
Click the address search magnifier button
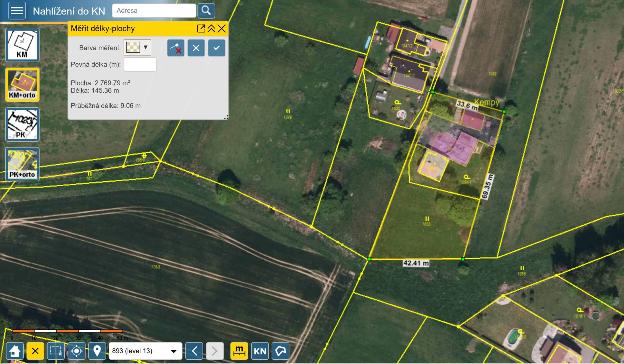(x=206, y=11)
